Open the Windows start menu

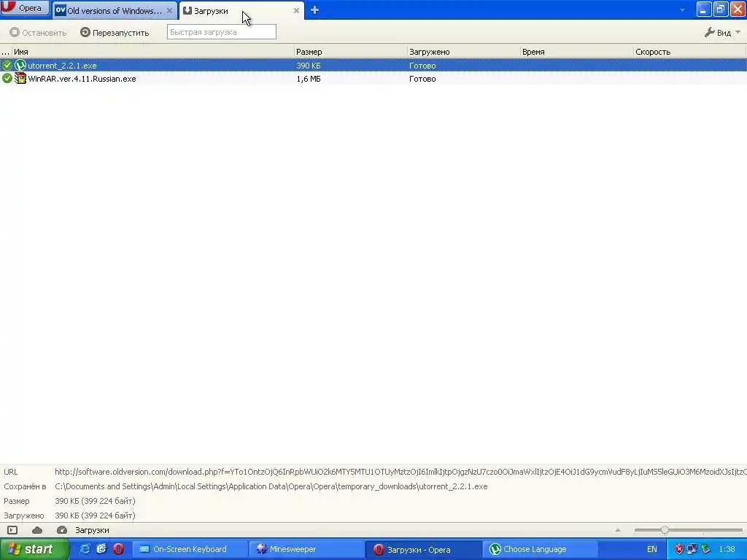coord(34,549)
